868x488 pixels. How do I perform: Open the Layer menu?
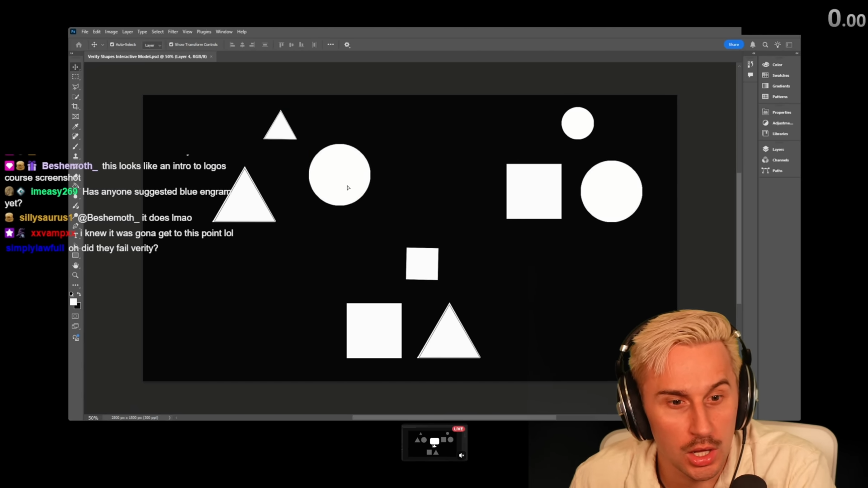coord(127,32)
